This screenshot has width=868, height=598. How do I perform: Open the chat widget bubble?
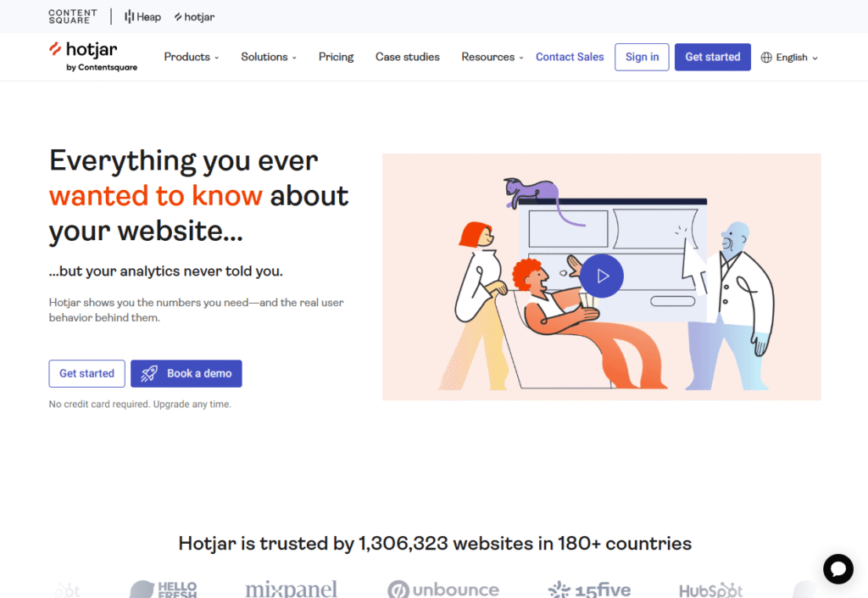pos(838,568)
